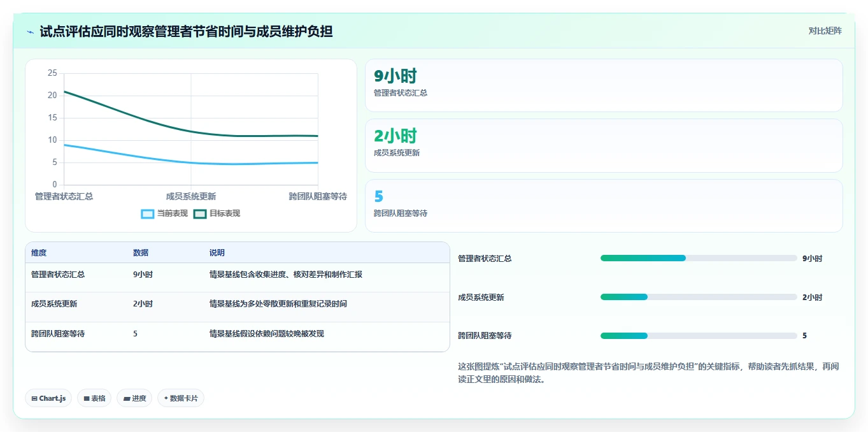Click chart x-axis label 跨团队阻塞等待
The image size is (868, 432).
click(318, 196)
